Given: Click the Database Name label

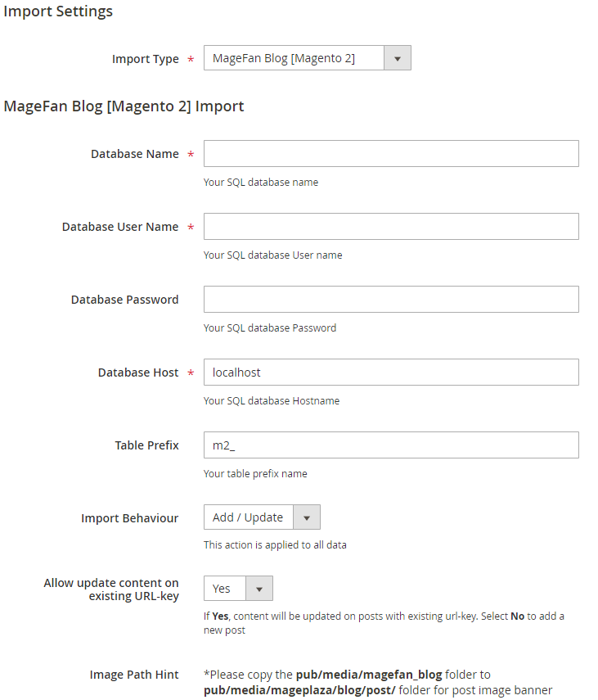Looking at the screenshot, I should pyautogui.click(x=134, y=154).
